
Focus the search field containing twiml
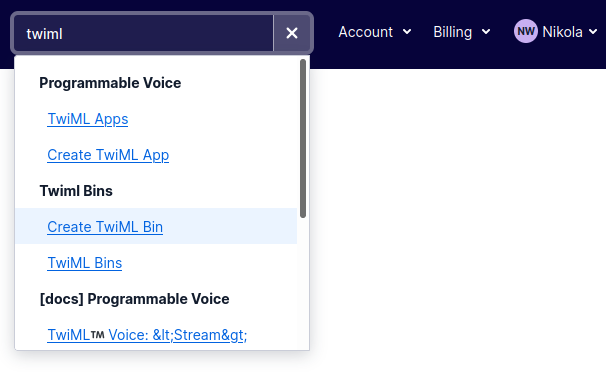click(144, 33)
